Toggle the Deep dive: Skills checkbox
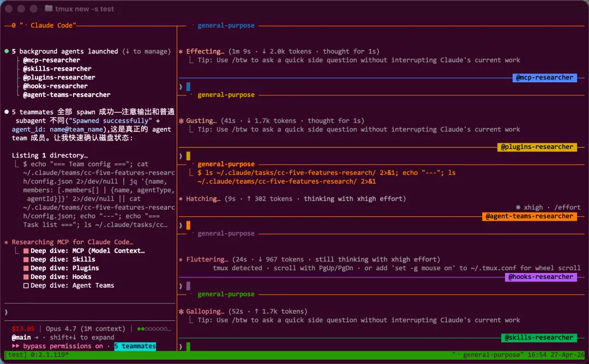 click(x=26, y=260)
